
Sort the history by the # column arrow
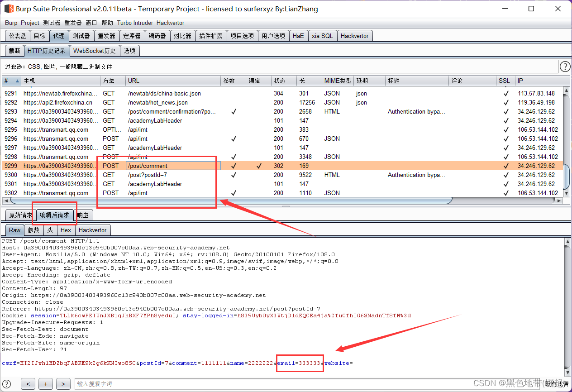pos(18,81)
